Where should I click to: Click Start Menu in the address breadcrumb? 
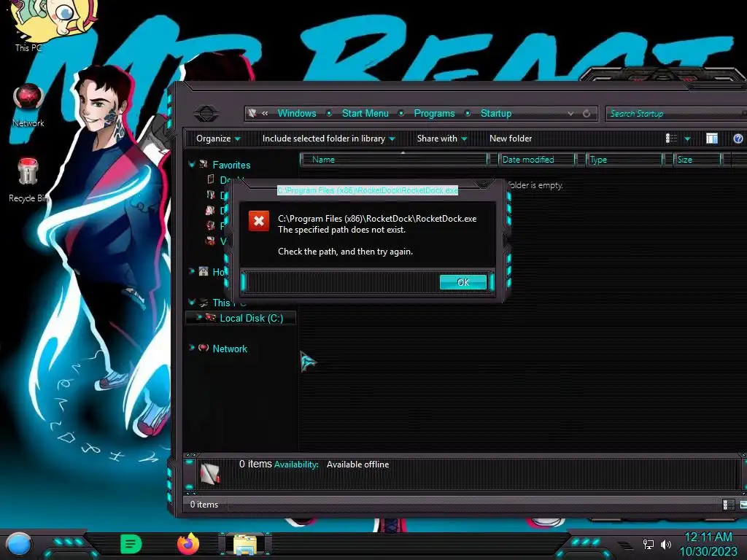click(x=365, y=113)
